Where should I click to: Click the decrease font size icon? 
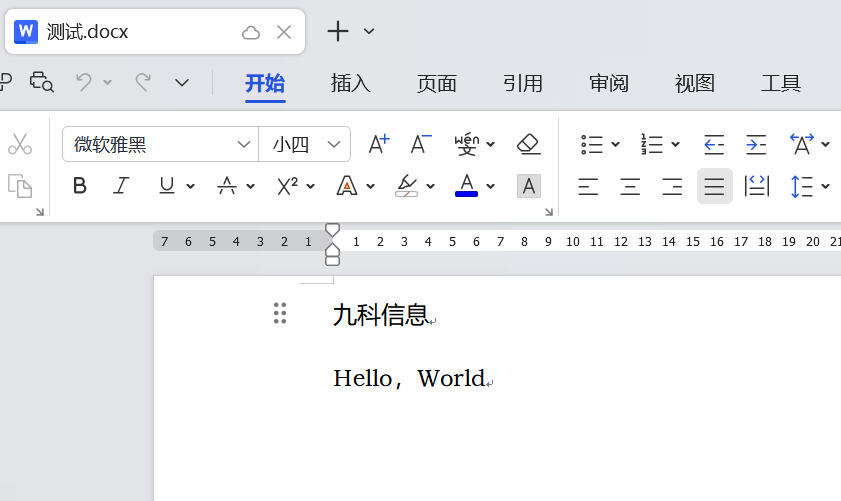coord(421,144)
